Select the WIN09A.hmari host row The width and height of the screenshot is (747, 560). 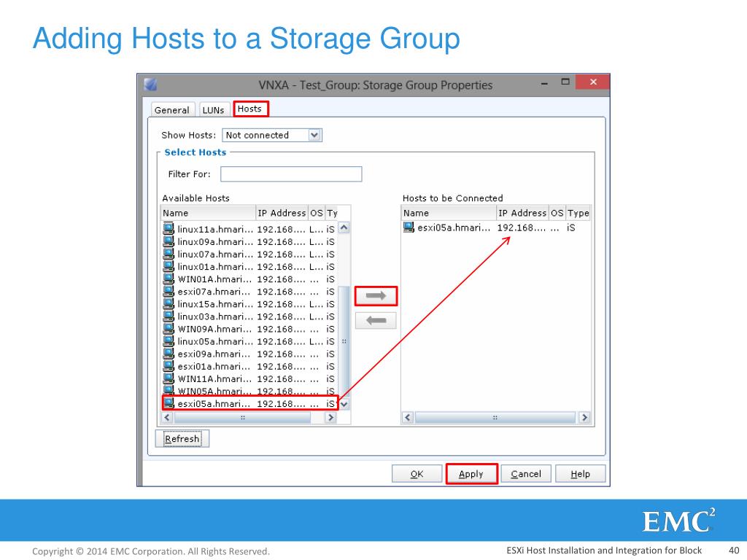tap(249, 329)
